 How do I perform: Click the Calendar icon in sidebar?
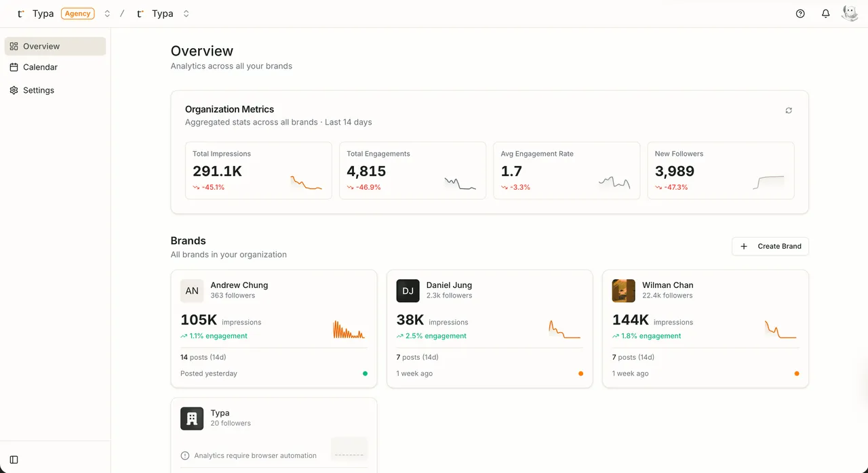[14, 67]
